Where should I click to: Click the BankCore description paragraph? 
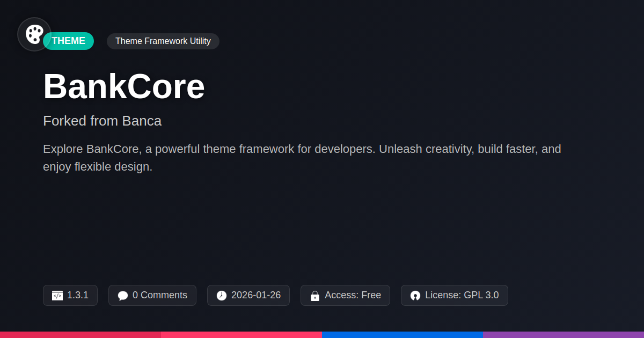point(302,158)
